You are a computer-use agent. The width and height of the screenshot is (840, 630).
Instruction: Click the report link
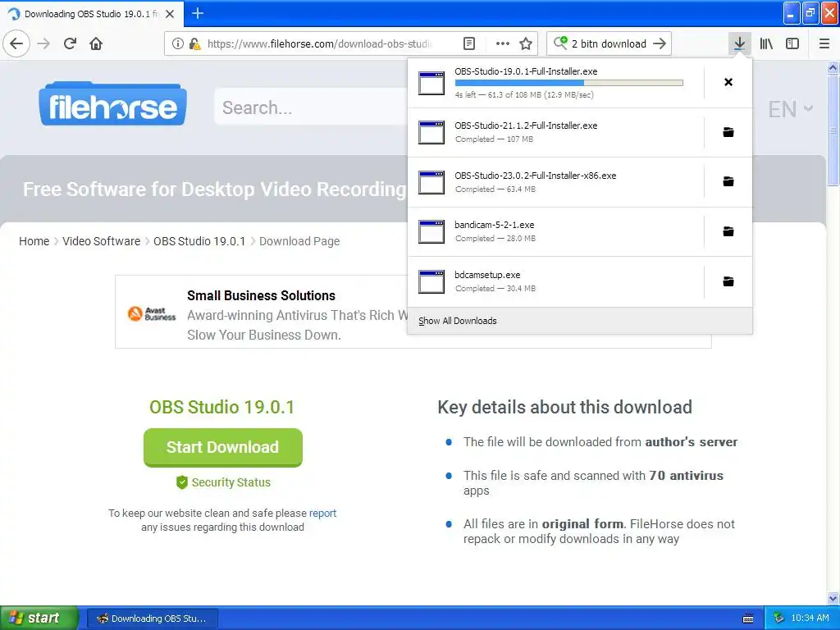point(322,514)
